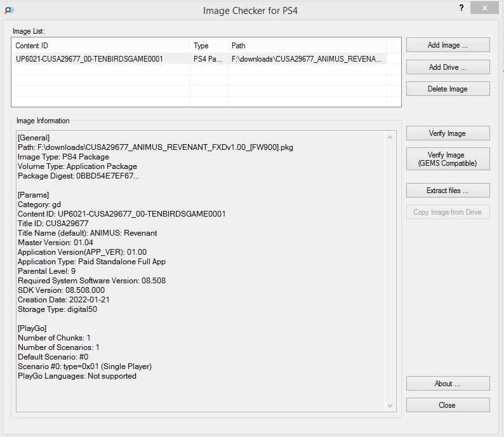Viewport: 504px width, 437px height.
Task: Click 'Required System Software Version: 08.508'
Action: pos(91,281)
